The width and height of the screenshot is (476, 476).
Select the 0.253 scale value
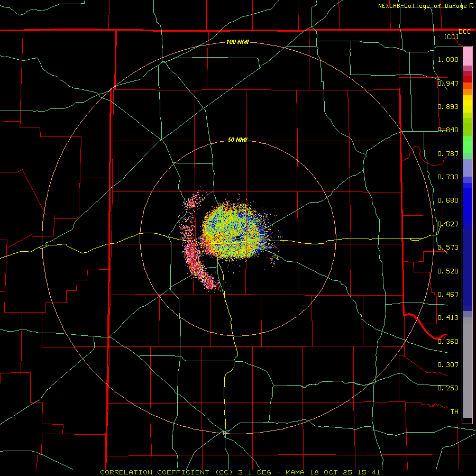pyautogui.click(x=448, y=388)
